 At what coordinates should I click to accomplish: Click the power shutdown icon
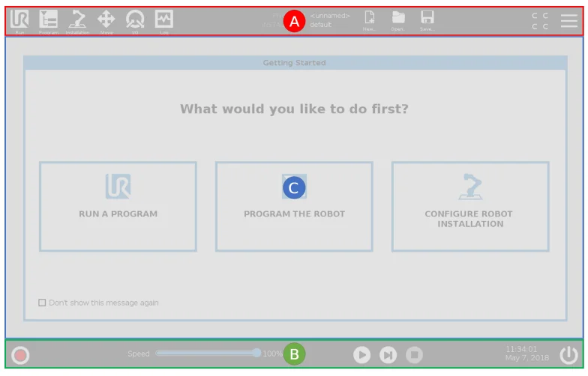click(569, 355)
